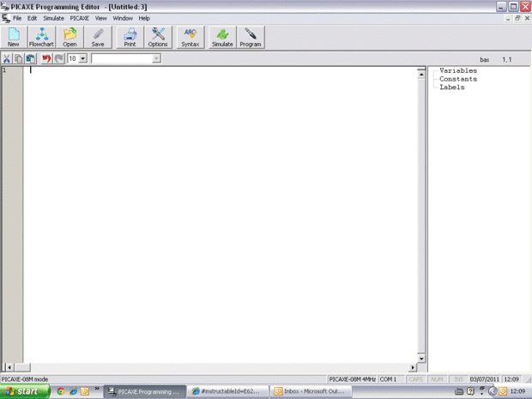
Task: Save the program with Save icon
Action: click(x=98, y=37)
